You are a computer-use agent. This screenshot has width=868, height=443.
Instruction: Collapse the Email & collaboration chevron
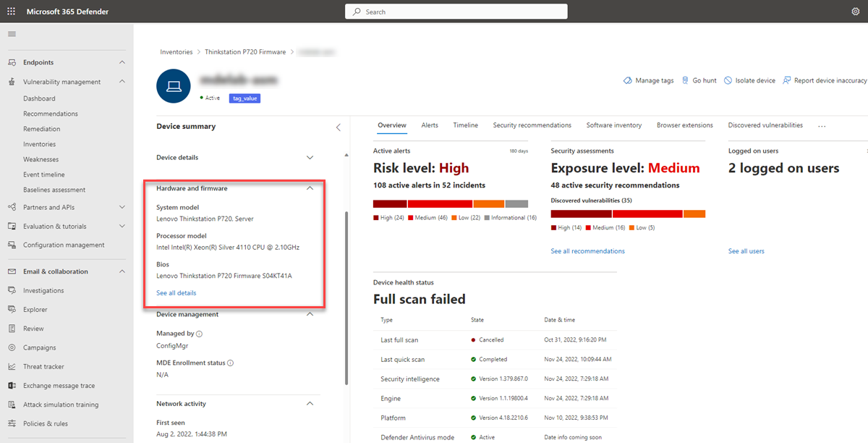click(122, 271)
